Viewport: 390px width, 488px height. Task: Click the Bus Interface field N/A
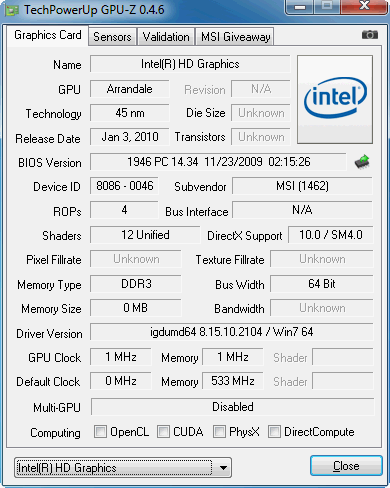pos(302,210)
